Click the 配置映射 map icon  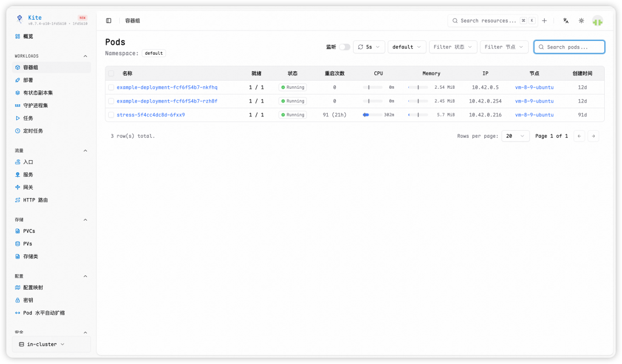pos(17,287)
